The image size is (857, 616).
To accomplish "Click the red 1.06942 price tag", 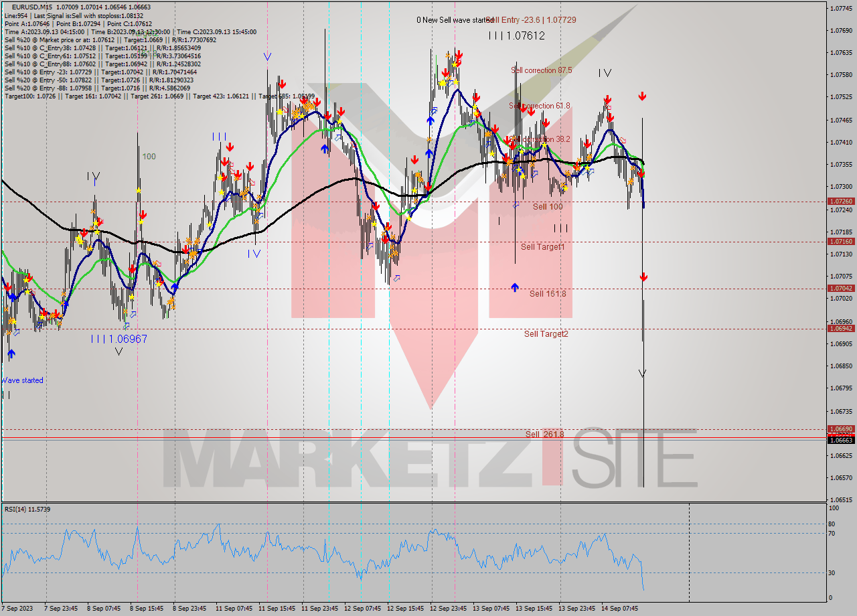I will point(841,328).
